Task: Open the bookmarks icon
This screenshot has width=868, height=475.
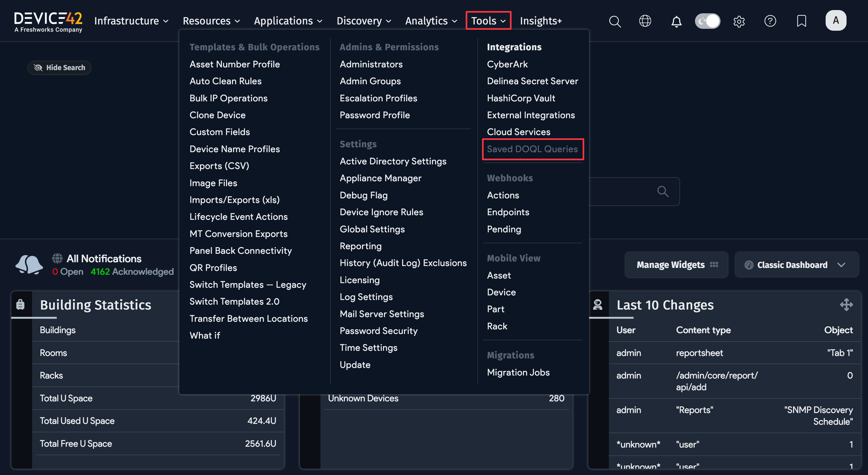Action: [801, 21]
